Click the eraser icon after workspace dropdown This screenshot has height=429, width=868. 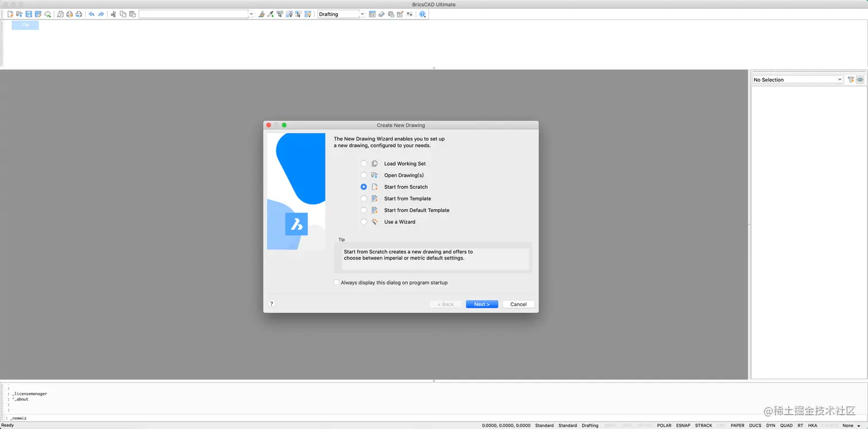point(381,14)
